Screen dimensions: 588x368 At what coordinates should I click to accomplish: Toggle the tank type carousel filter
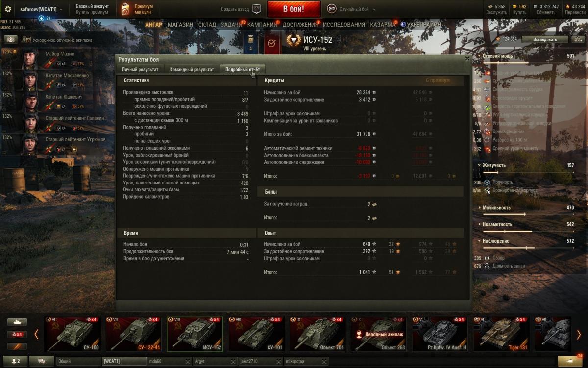tap(17, 322)
